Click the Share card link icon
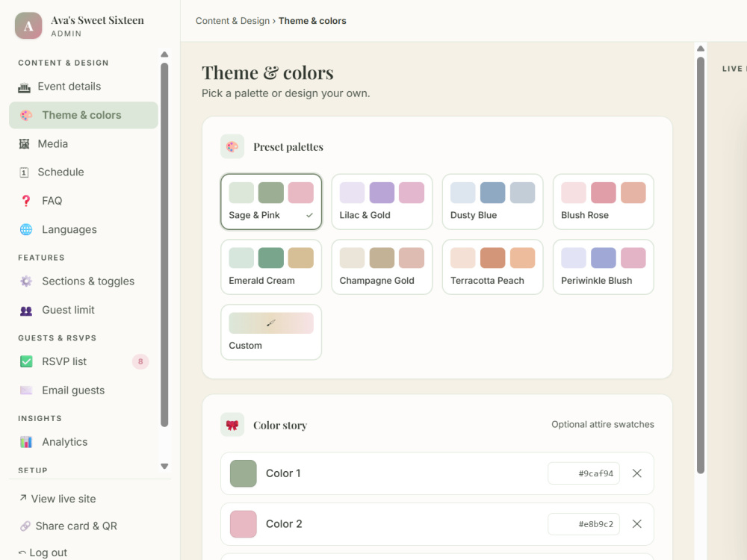Screen dimensions: 747x560 pyautogui.click(x=25, y=526)
